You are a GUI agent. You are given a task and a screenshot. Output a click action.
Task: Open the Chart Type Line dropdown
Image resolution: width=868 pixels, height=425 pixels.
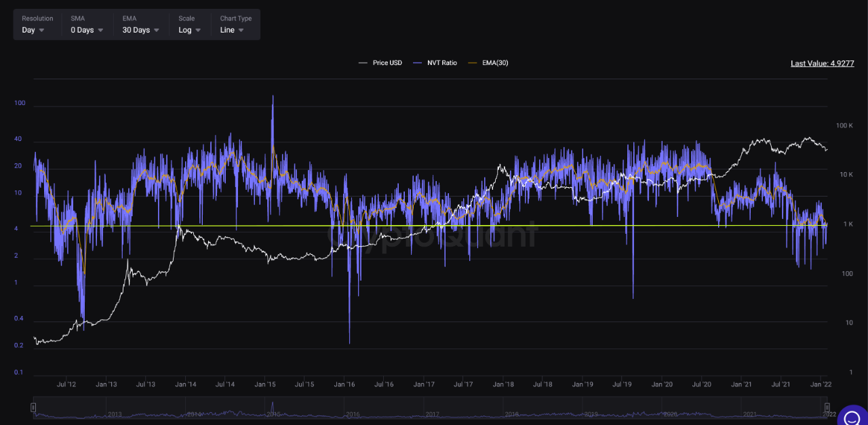point(231,30)
